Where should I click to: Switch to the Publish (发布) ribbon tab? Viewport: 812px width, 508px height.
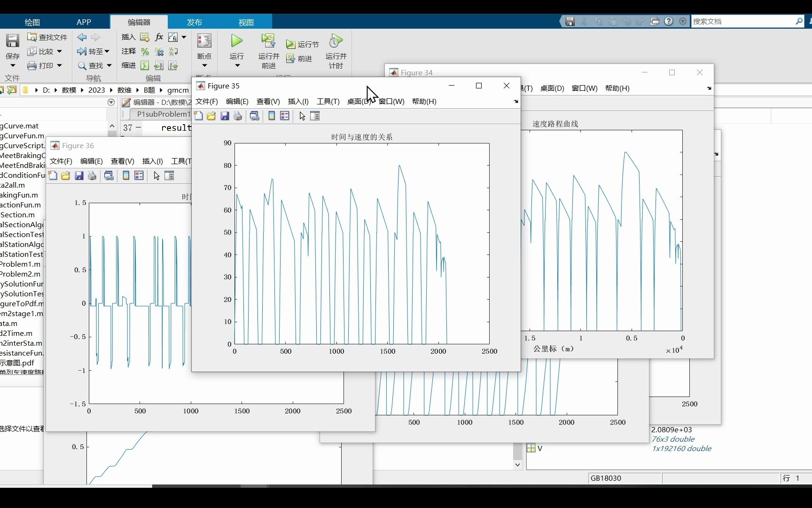(194, 22)
